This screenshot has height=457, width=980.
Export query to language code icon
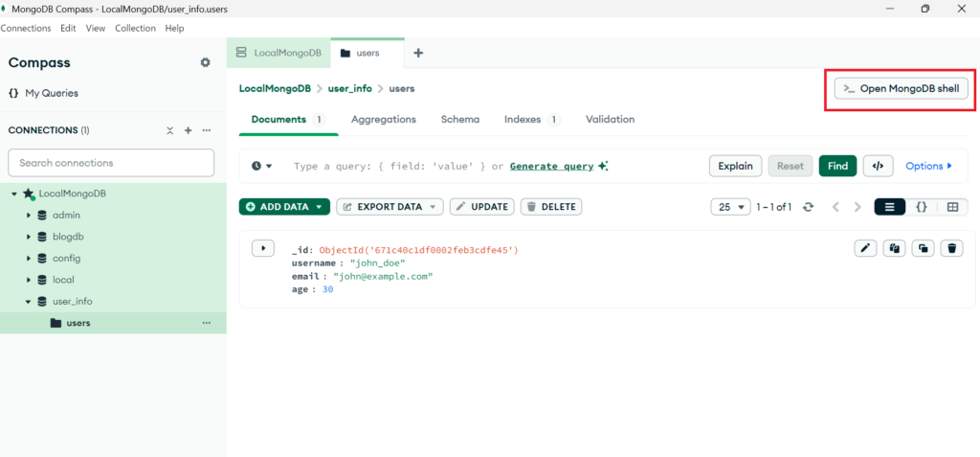879,166
